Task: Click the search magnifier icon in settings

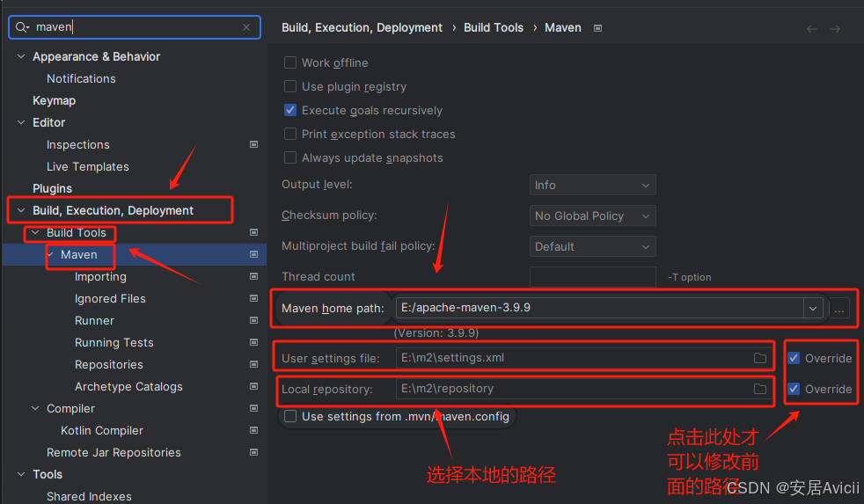Action: point(21,27)
